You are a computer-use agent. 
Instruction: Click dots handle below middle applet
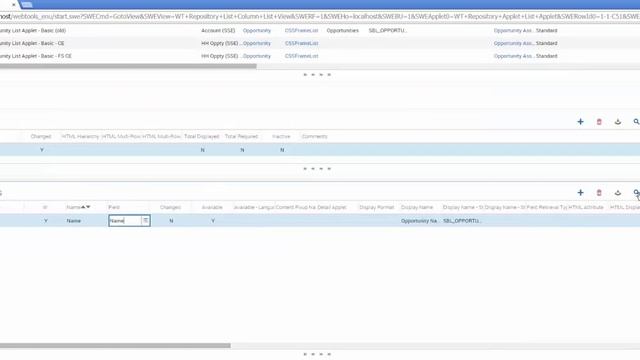317,169
